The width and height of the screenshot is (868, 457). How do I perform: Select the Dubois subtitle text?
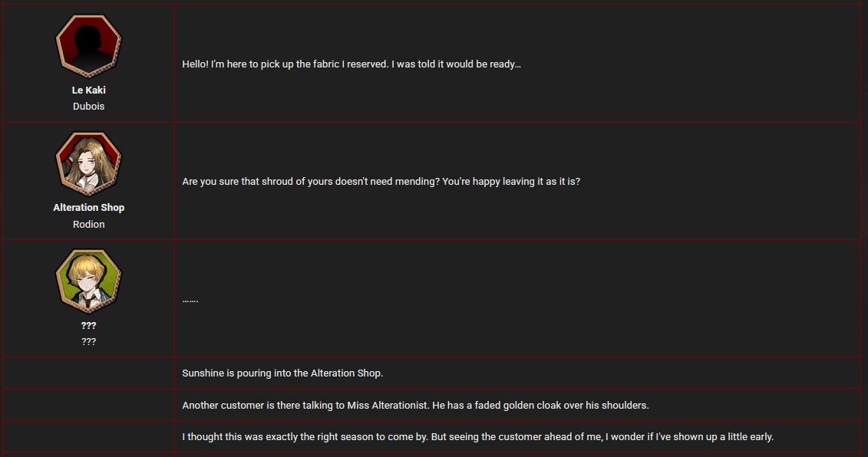click(88, 107)
